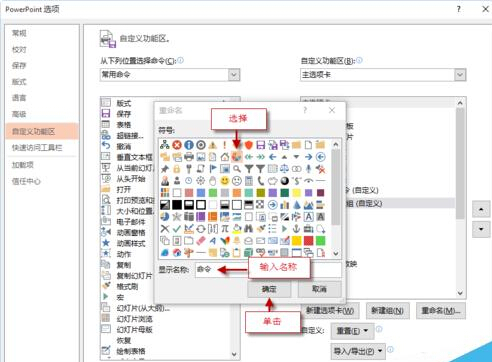
Task: Choose the blue info circle symbol
Action: [189, 145]
